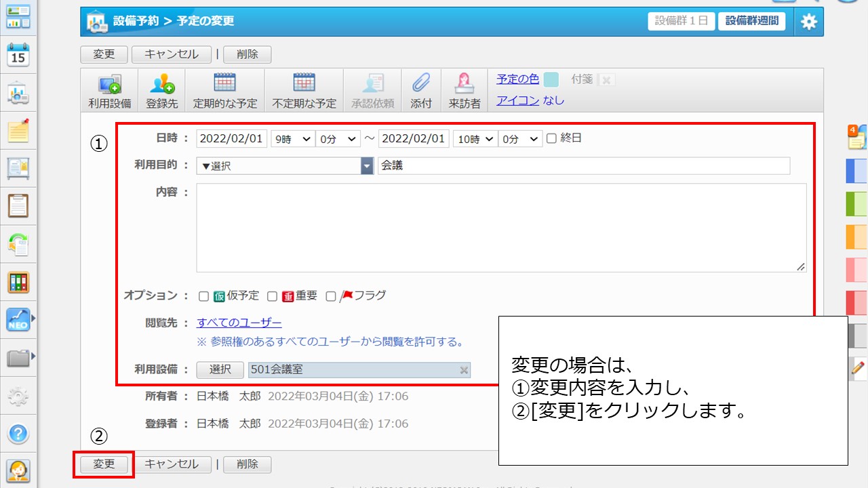
Task: Click the 予定の色 color swatch
Action: pos(551,79)
